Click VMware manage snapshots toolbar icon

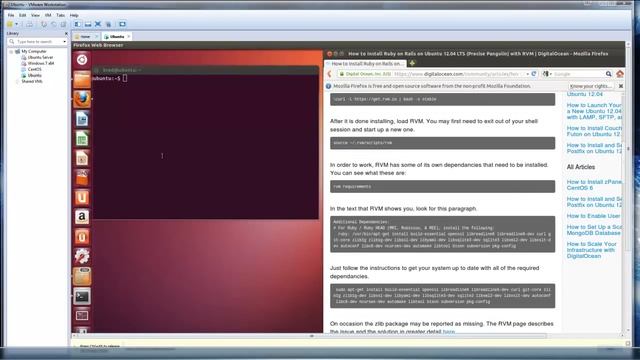click(63, 24)
